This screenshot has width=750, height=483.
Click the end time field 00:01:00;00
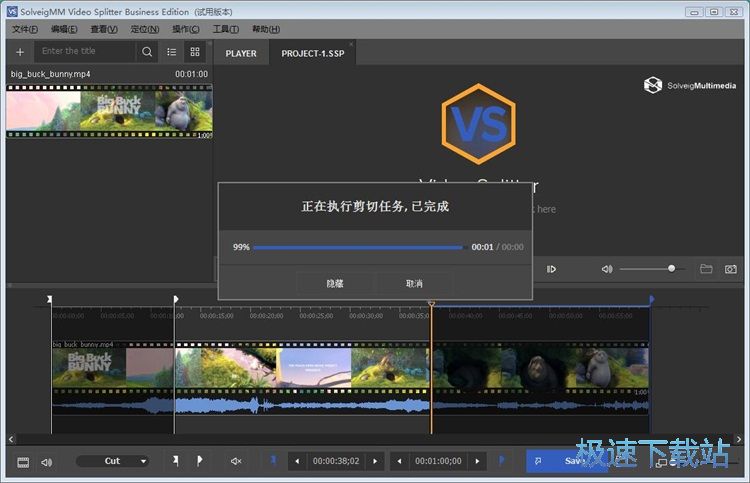(x=438, y=461)
